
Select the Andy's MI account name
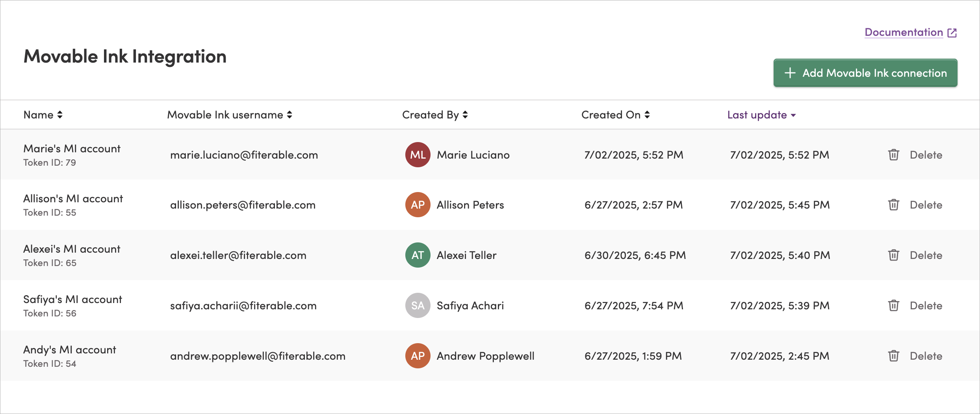tap(70, 349)
